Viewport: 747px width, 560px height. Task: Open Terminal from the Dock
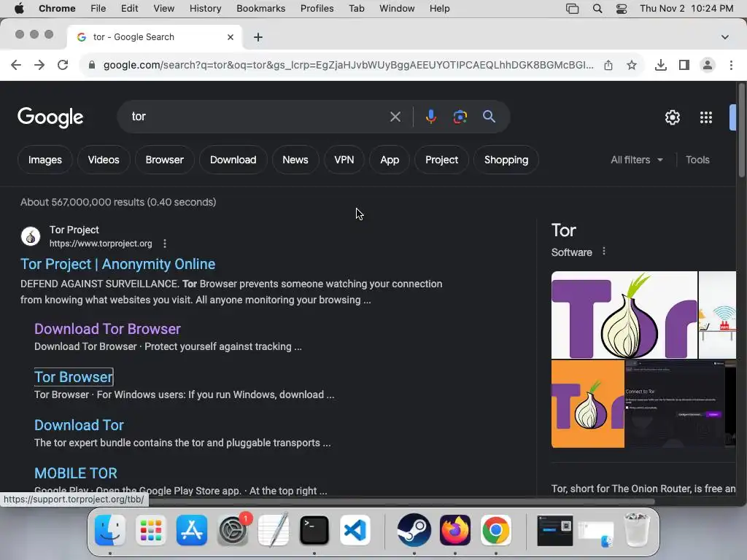314,530
